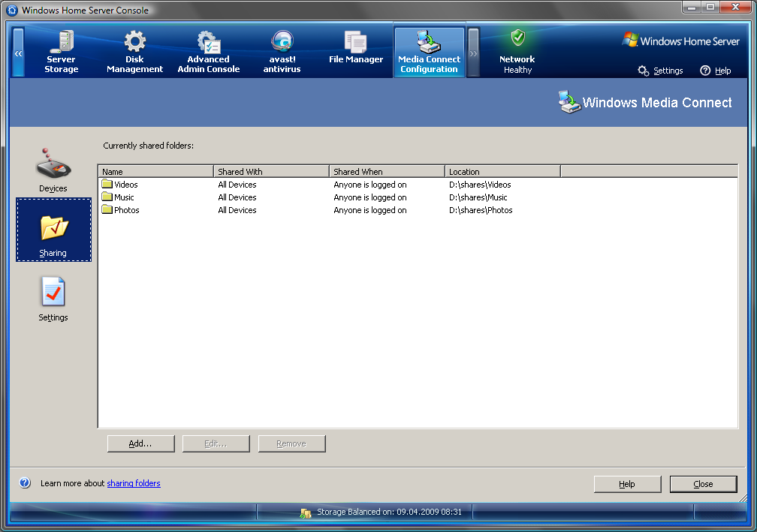Click the Edit... button
This screenshot has width=757, height=532.
click(x=216, y=443)
